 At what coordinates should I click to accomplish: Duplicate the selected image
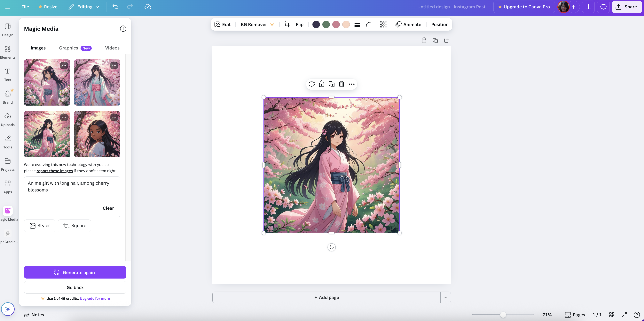tap(332, 84)
